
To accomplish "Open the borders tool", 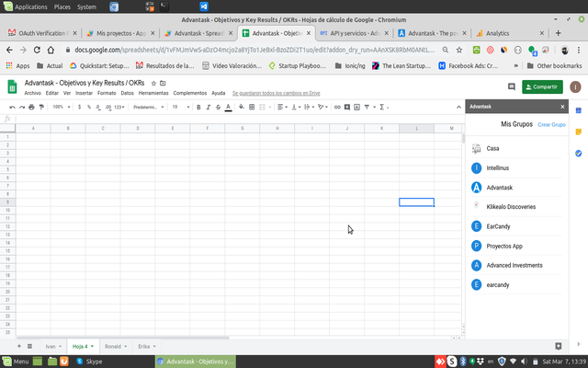I will point(252,107).
